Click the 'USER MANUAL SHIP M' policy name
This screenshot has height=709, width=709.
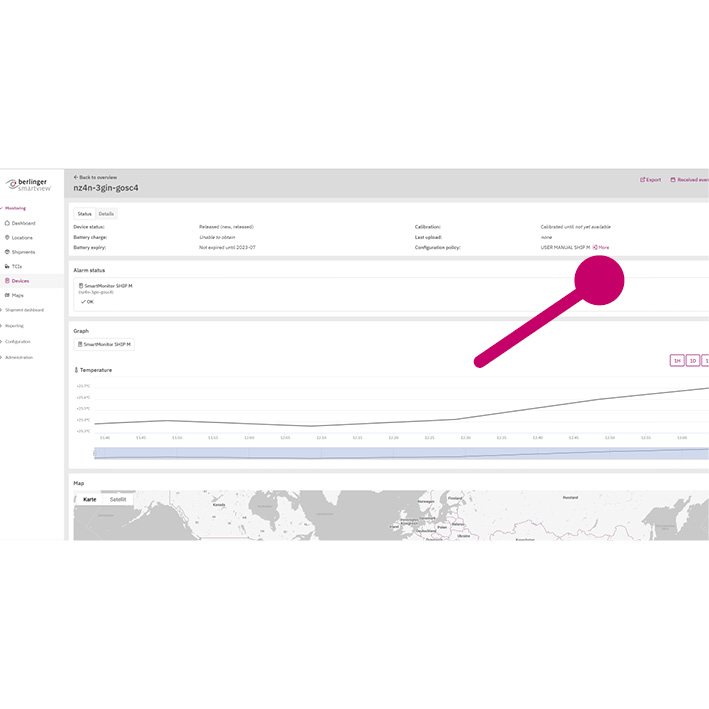point(565,247)
